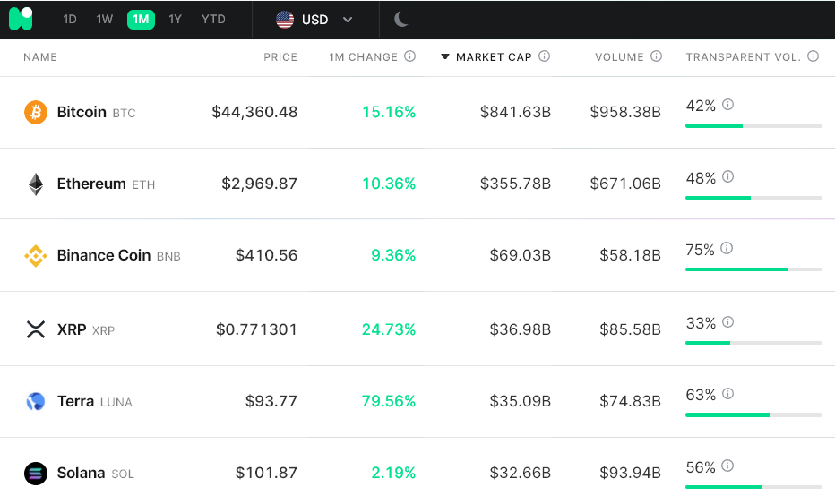Open the USD currency dropdown
Viewport: 835px width, 504px height.
point(314,19)
